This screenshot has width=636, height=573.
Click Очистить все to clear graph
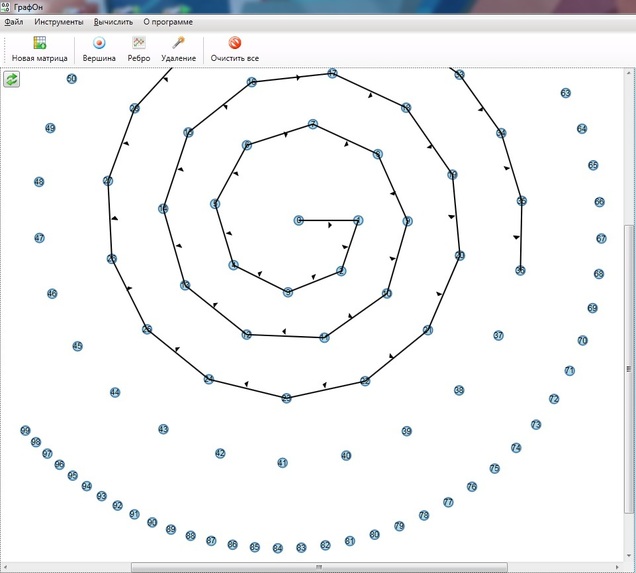point(234,49)
